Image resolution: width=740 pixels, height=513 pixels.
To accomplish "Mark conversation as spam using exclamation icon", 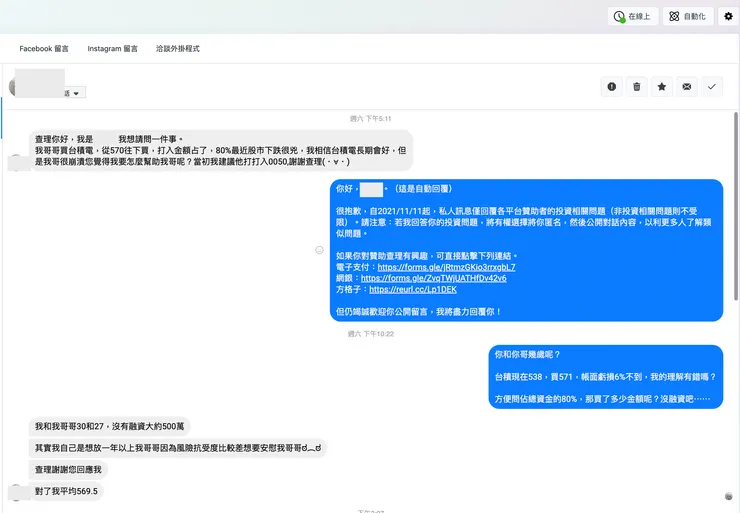I will 612,87.
